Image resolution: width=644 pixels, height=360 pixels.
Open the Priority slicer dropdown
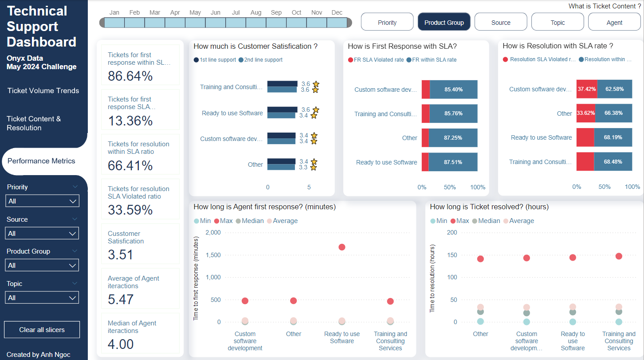coord(42,201)
